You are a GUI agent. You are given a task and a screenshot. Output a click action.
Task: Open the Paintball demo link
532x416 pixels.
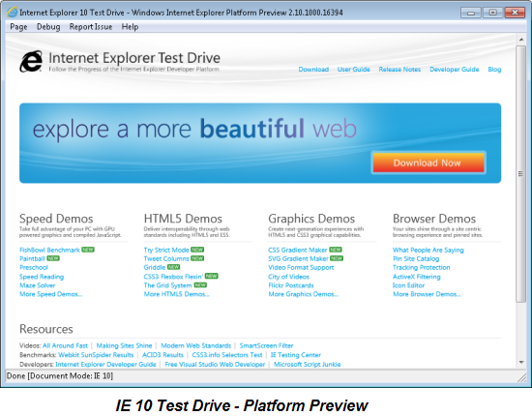coord(32,259)
